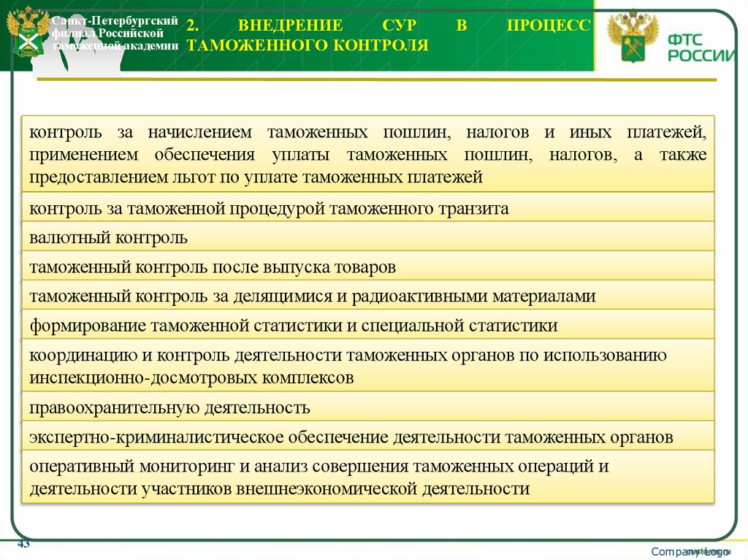Click the green ФТС РОССИИ logo text

(699, 46)
